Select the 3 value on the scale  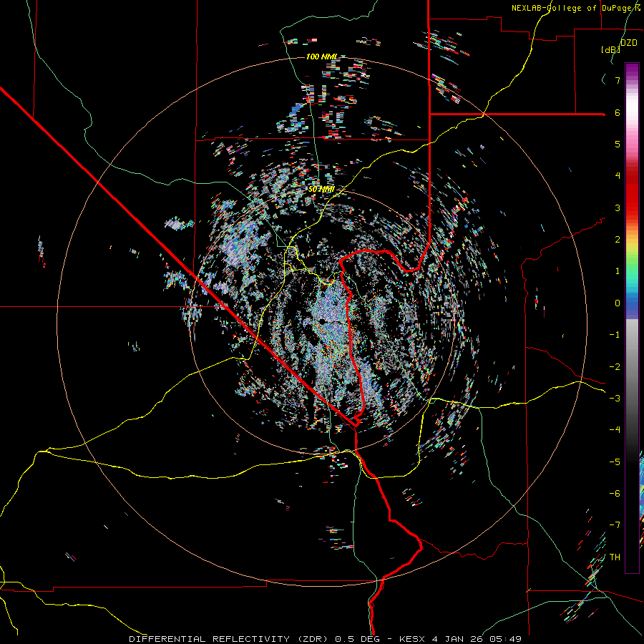[618, 208]
